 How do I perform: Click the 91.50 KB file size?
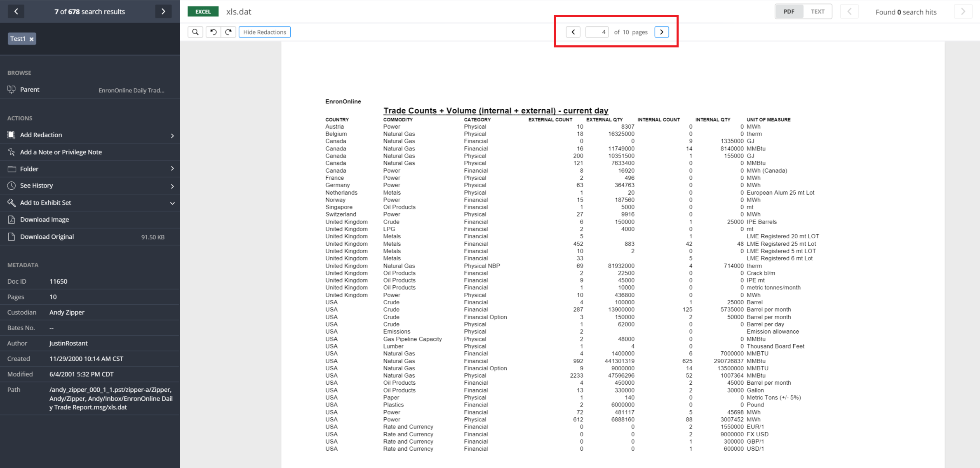(153, 237)
